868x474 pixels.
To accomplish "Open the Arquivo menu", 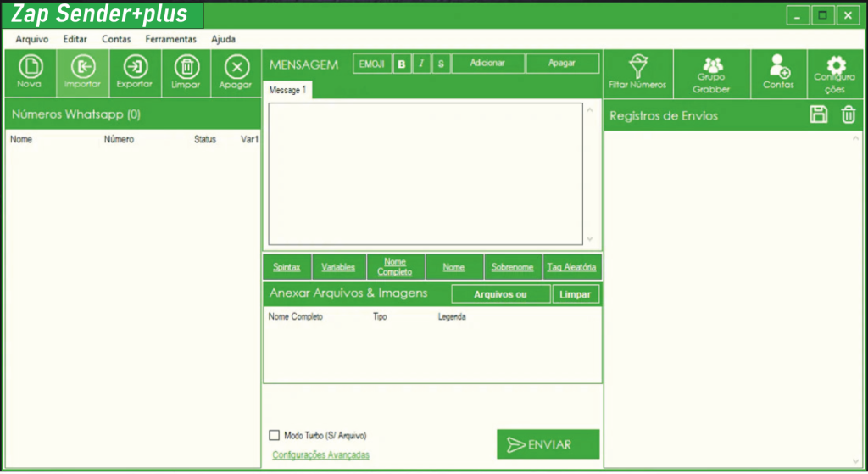I will pyautogui.click(x=32, y=39).
